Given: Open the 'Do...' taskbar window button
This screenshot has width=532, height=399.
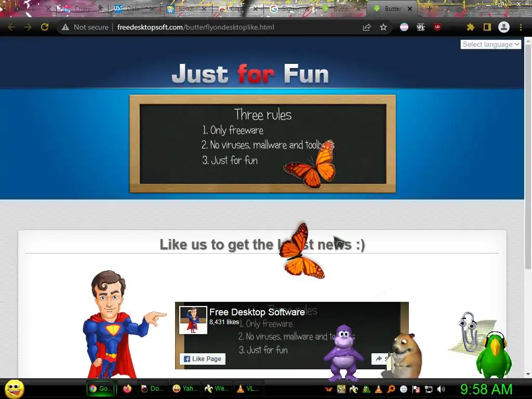Looking at the screenshot, I should [x=153, y=389].
